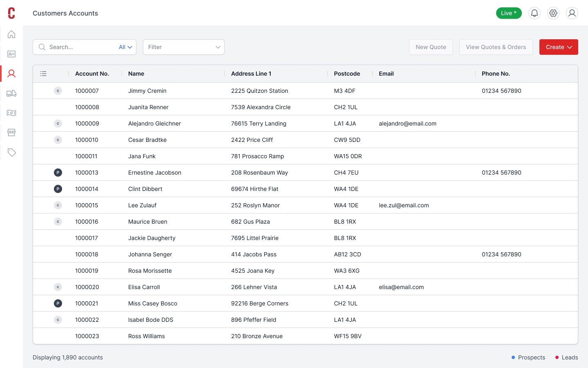588x368 pixels.
Task: Click Jimmy Cremin's phone number
Action: [x=501, y=91]
